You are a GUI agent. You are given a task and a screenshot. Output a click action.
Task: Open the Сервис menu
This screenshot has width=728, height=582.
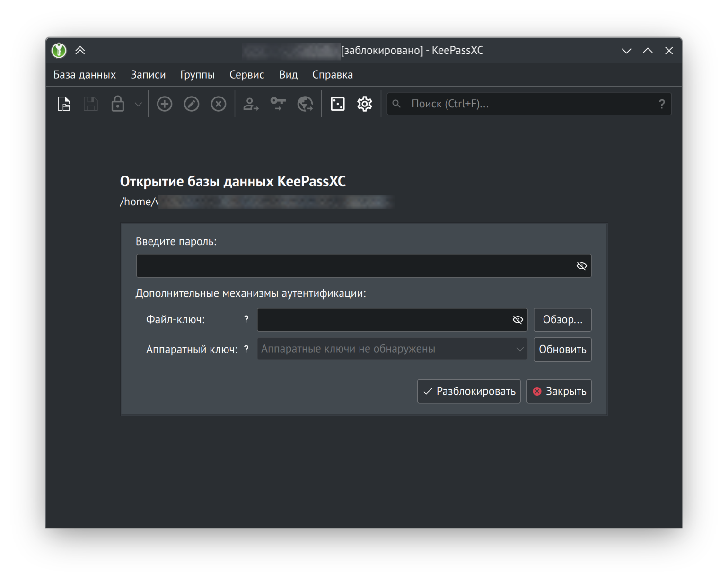click(247, 75)
